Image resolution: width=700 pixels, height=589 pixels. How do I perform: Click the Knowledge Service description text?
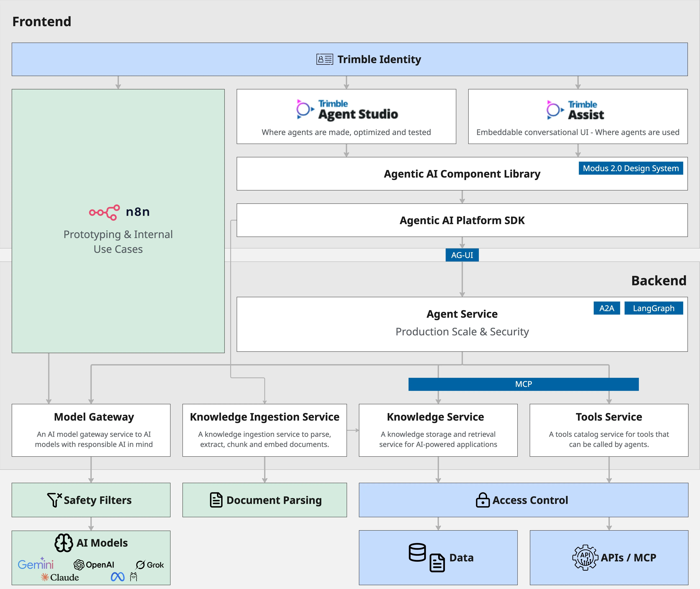point(438,439)
